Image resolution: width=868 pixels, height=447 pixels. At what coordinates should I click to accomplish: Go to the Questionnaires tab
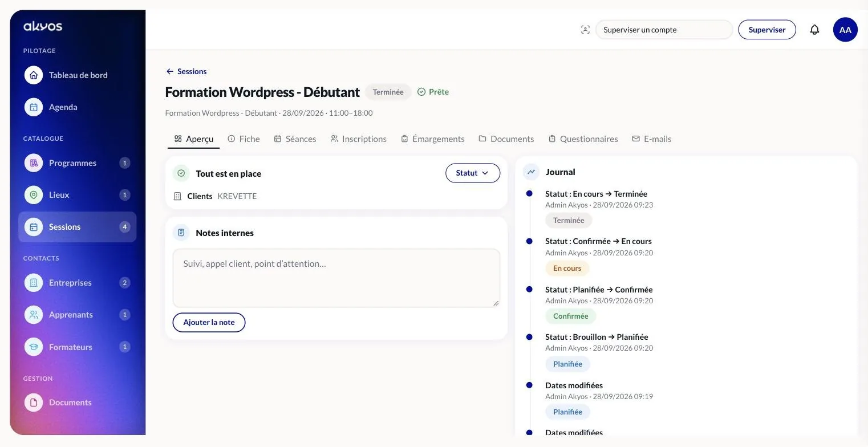tap(583, 139)
